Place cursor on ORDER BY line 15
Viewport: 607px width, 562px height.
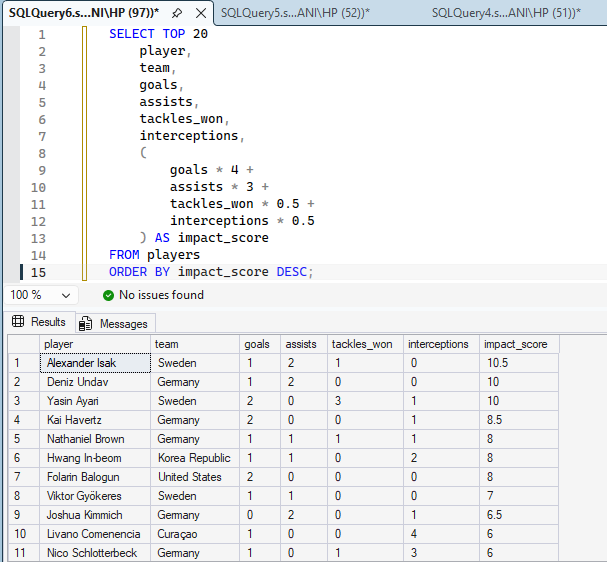point(211,272)
